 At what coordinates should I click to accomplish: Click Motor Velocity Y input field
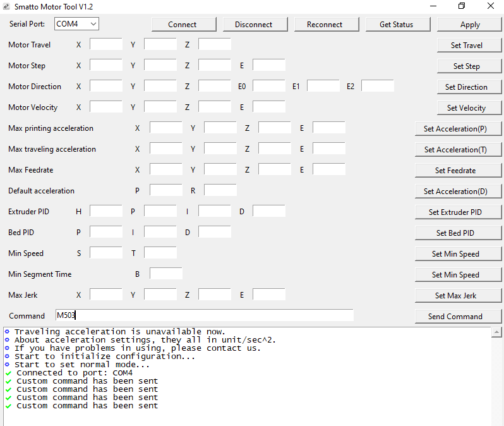pyautogui.click(x=160, y=107)
